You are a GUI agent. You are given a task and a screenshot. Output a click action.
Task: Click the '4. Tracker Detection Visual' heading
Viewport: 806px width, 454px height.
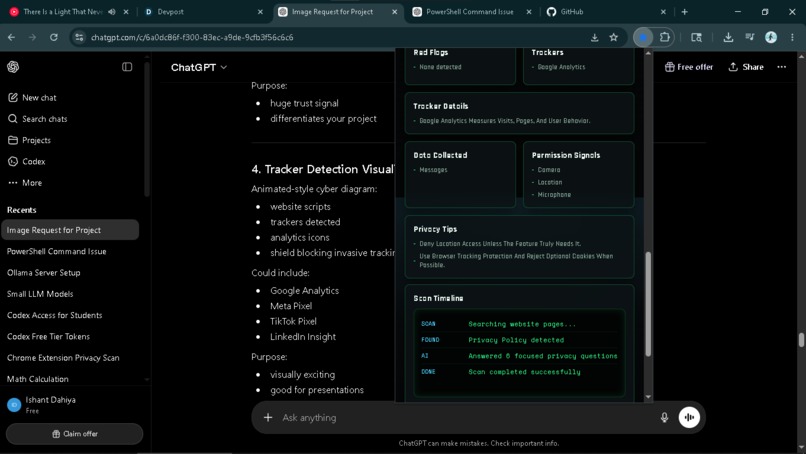(323, 169)
